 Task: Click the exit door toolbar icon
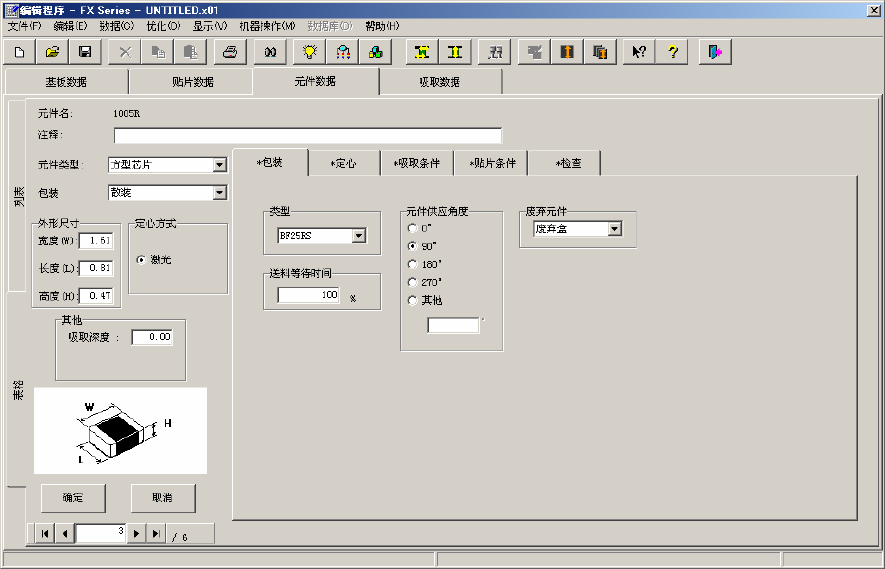(x=715, y=52)
